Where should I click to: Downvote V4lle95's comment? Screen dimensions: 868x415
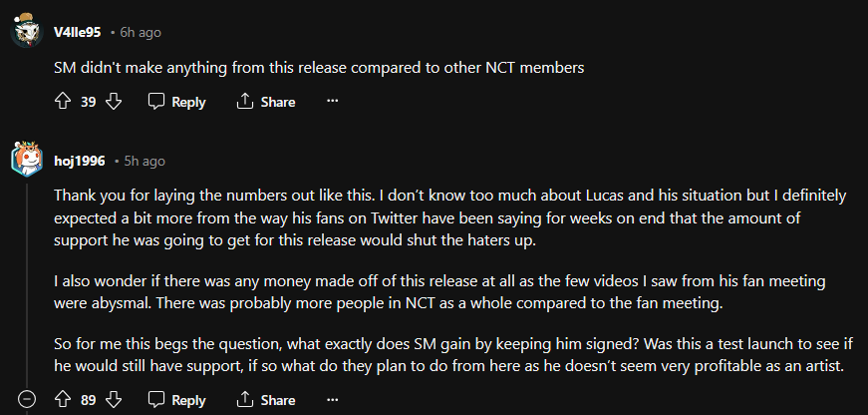coord(113,102)
